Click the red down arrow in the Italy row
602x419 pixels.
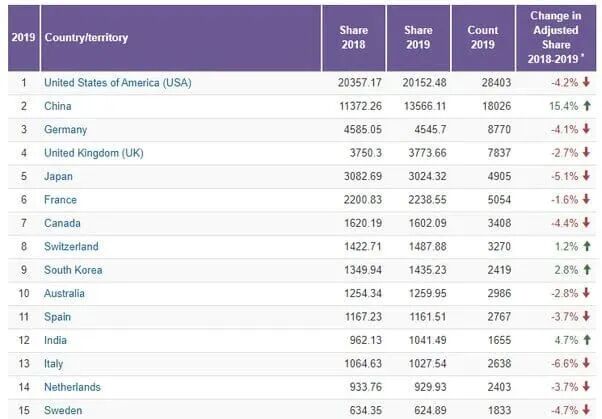point(586,363)
